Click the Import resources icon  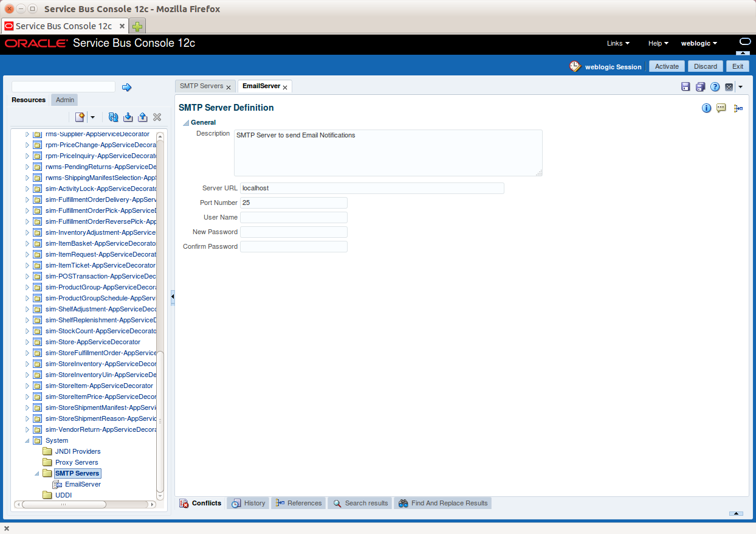click(128, 117)
